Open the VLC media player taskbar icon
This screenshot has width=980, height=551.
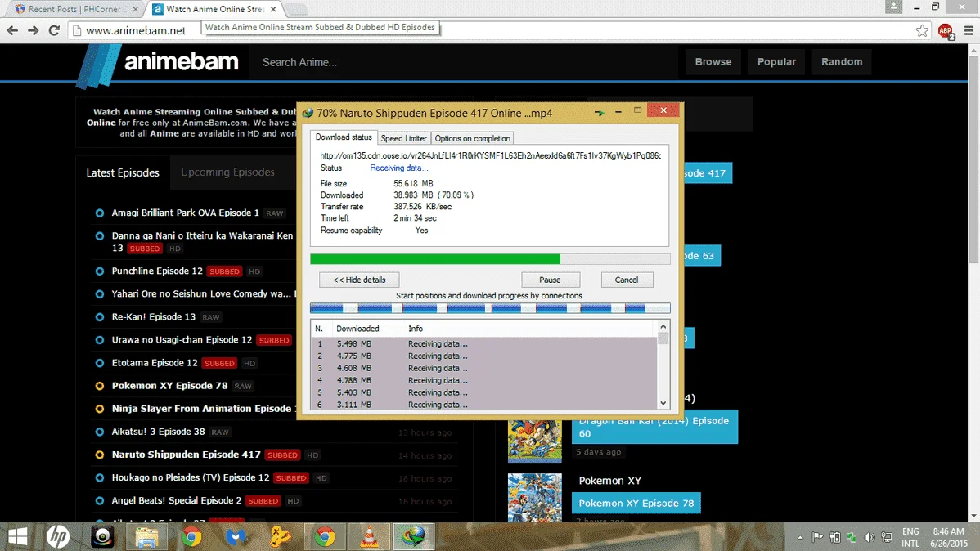(x=370, y=536)
